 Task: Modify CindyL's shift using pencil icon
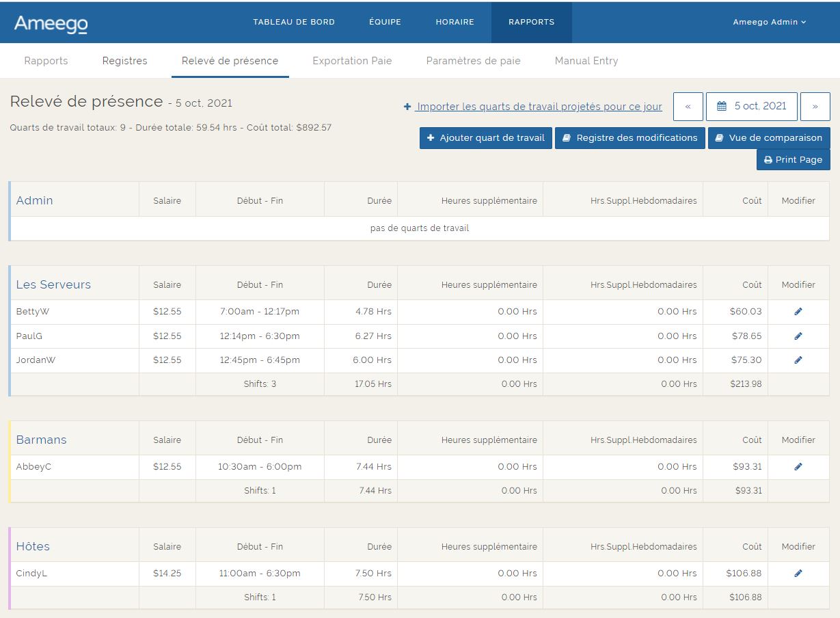coord(798,574)
